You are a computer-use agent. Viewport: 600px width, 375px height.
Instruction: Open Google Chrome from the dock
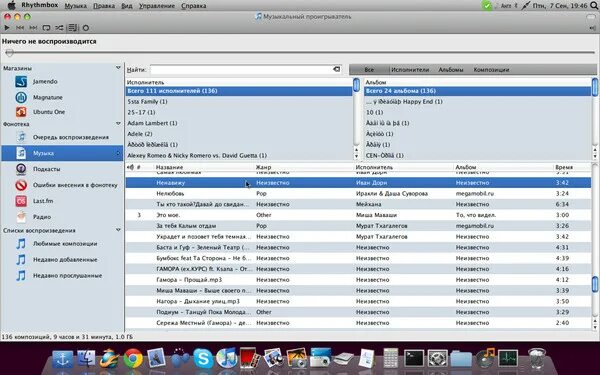133,359
